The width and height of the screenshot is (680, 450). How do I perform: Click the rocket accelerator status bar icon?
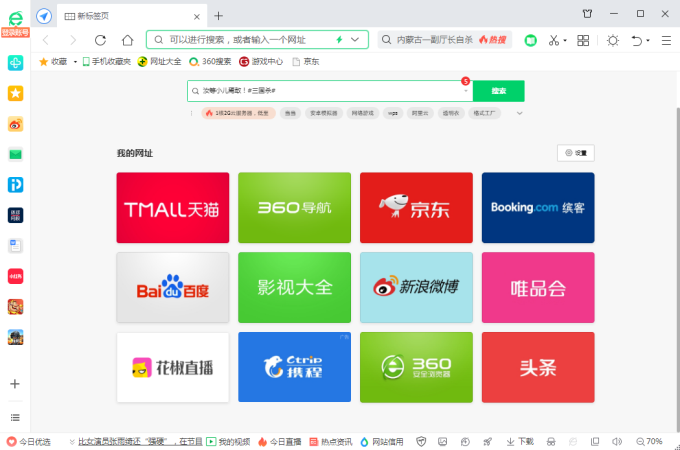(487, 441)
